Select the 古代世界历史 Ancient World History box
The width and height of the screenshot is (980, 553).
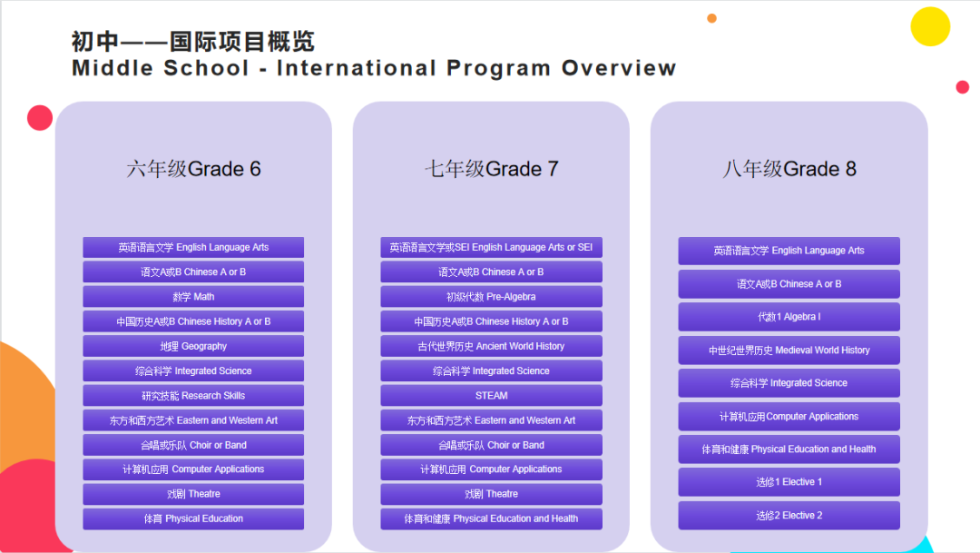(x=491, y=346)
